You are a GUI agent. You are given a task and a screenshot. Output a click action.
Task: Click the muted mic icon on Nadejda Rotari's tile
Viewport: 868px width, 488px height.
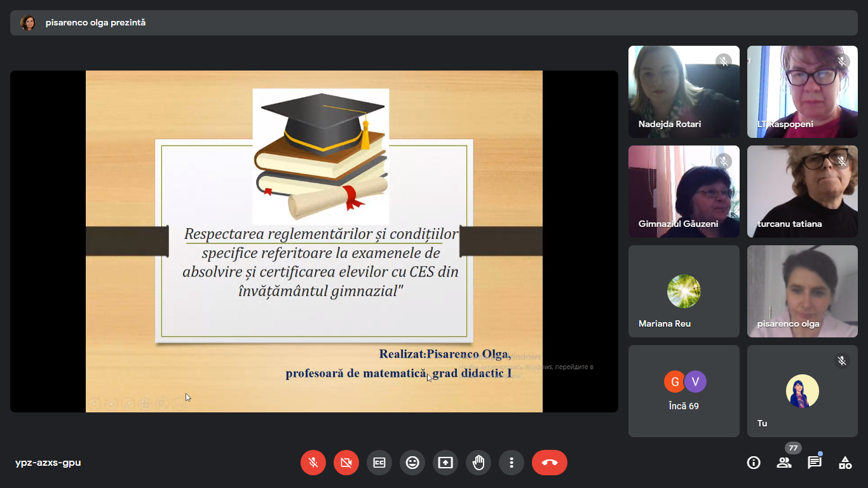pos(723,62)
